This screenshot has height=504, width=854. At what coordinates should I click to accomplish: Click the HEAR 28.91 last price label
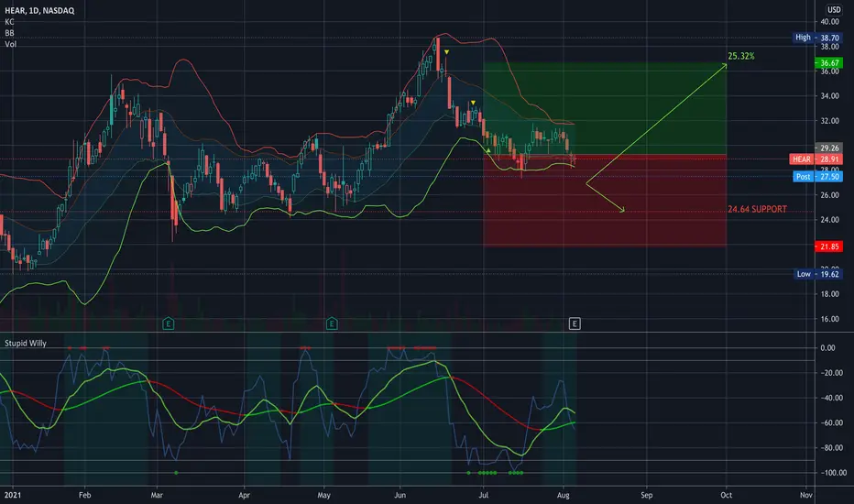pyautogui.click(x=816, y=159)
